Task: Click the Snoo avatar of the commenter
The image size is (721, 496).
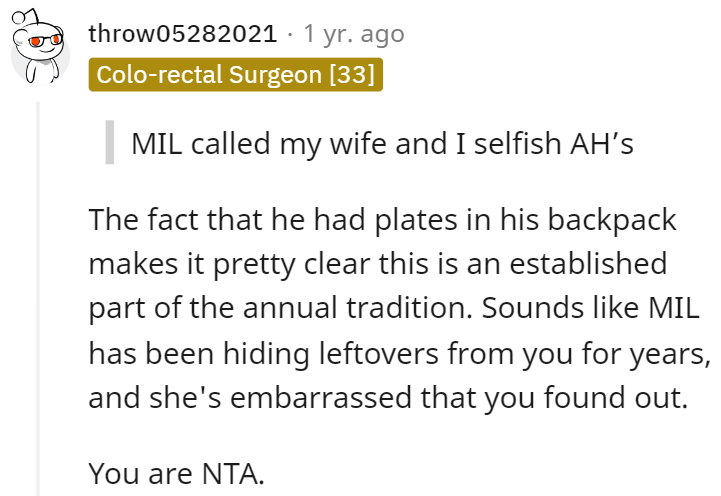Action: coord(38,48)
